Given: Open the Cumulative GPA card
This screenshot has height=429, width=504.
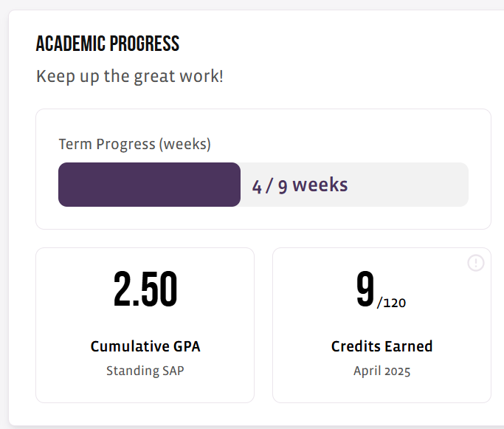Looking at the screenshot, I should [x=145, y=325].
